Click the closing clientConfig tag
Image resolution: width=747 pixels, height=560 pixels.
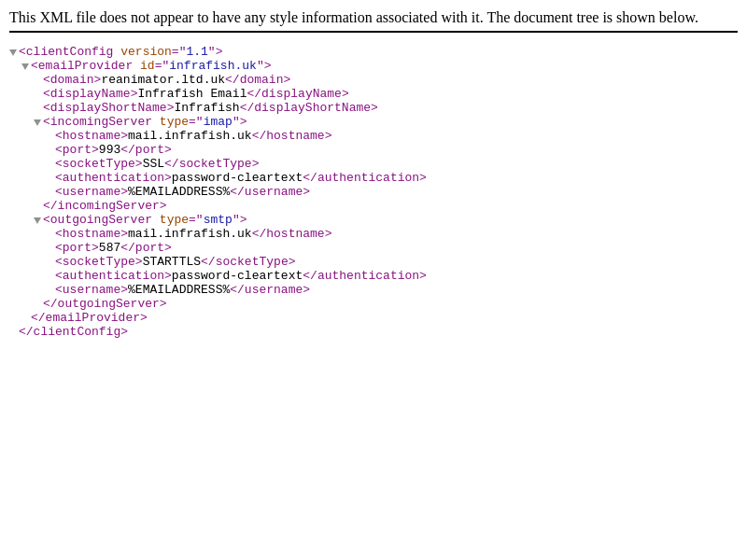coord(73,332)
